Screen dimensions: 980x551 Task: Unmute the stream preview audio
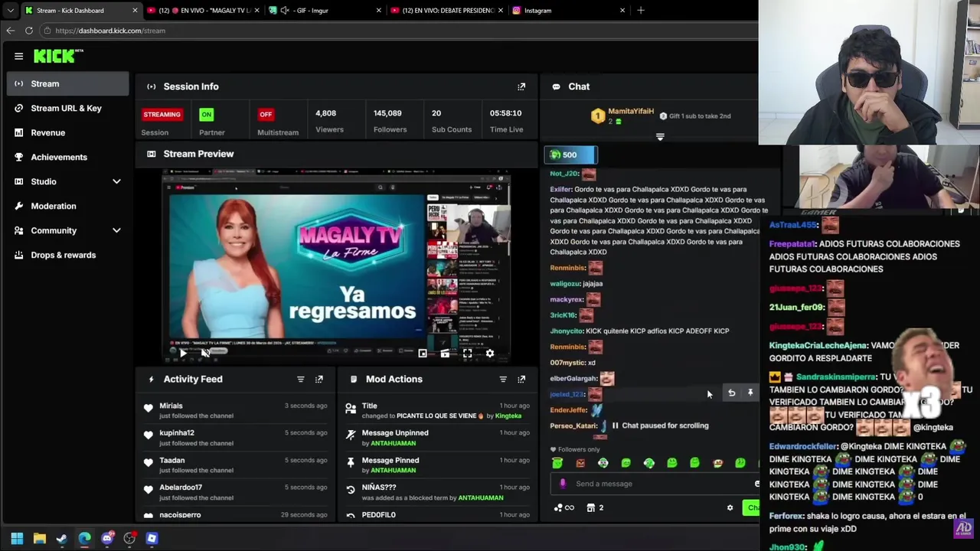204,353
